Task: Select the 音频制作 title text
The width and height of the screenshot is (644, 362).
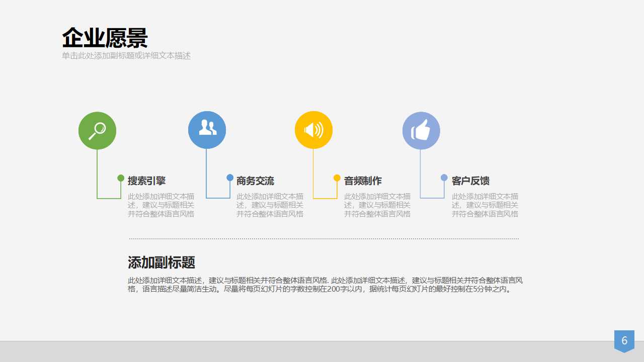Action: [x=362, y=180]
